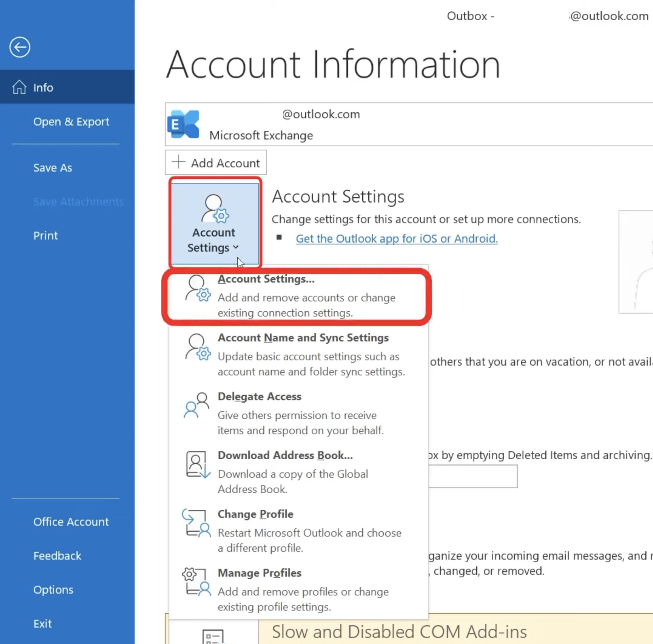The width and height of the screenshot is (653, 644).
Task: Click the account photo placeholder thumbnail
Action: pos(636,262)
